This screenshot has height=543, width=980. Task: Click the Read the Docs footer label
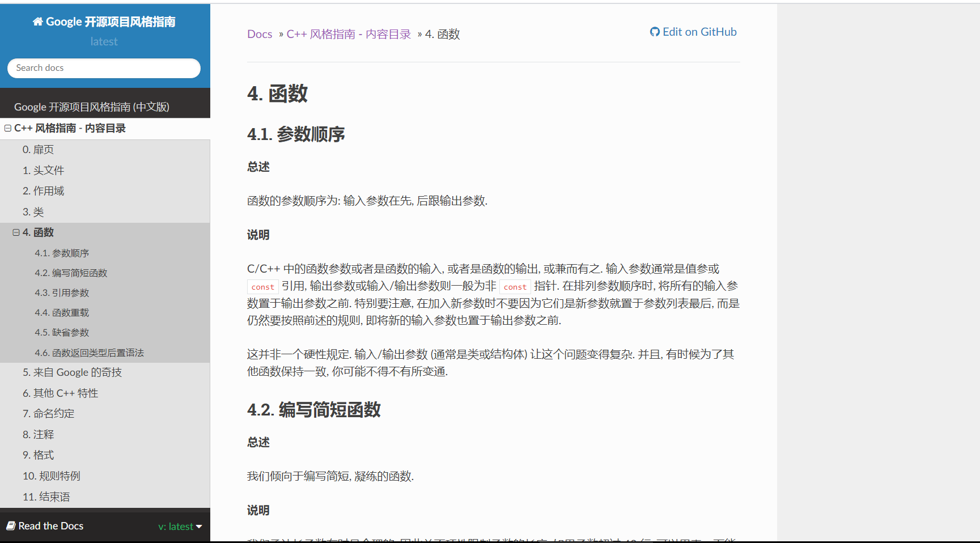[x=50, y=526]
